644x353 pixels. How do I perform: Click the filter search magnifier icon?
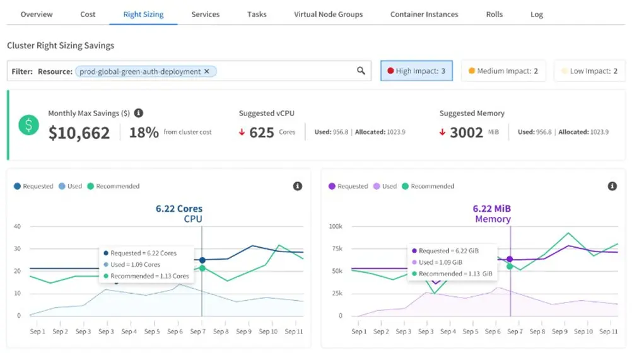point(361,71)
